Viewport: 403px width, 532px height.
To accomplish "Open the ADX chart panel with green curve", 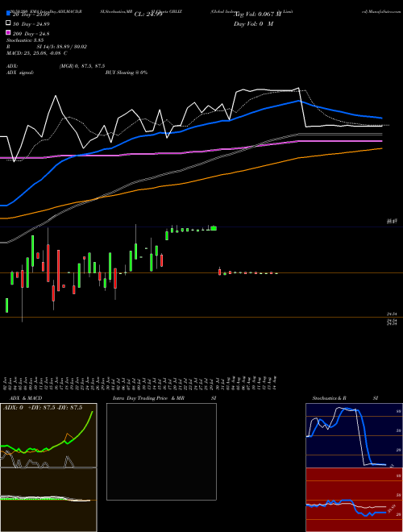I will pos(48,435).
